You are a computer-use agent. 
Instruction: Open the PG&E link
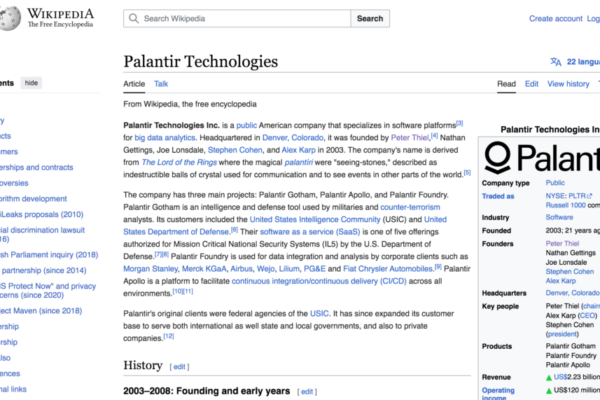point(314,269)
